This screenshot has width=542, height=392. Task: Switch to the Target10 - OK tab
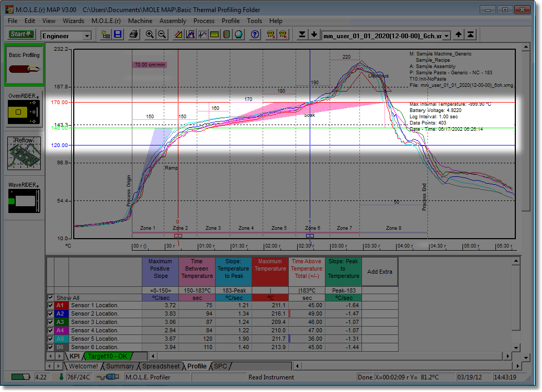[x=107, y=356]
